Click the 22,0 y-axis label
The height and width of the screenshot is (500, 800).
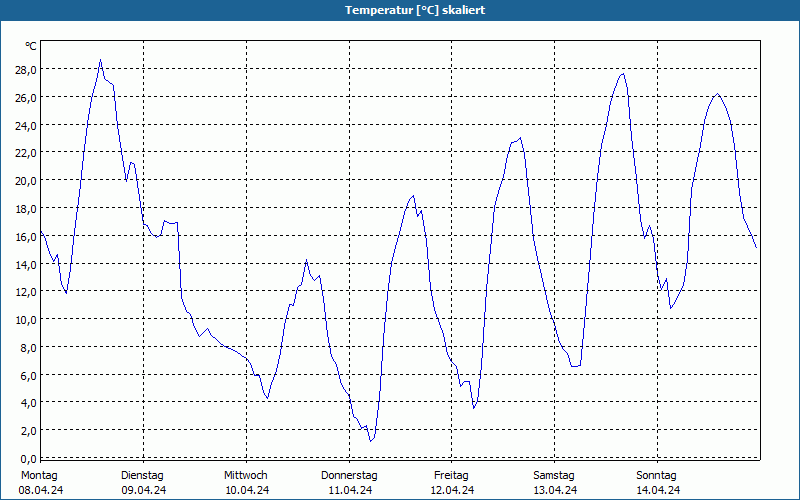tap(26, 153)
